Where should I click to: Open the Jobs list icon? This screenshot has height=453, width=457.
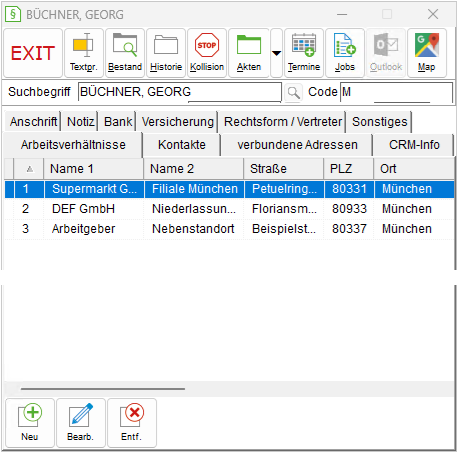[345, 53]
